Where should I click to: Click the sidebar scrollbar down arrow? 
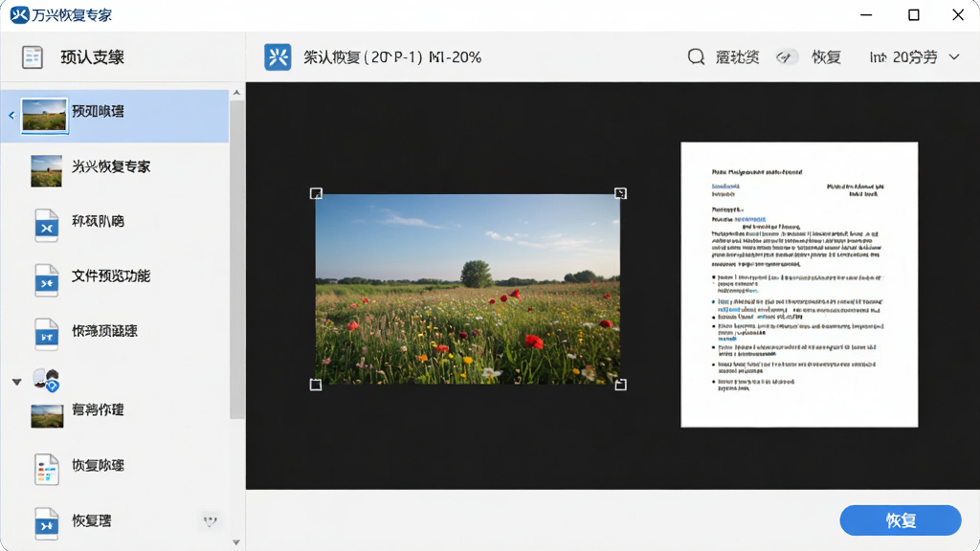236,542
